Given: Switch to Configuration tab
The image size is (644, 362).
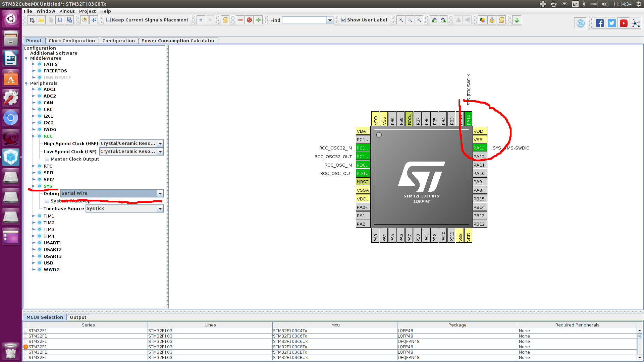Looking at the screenshot, I should pyautogui.click(x=118, y=41).
